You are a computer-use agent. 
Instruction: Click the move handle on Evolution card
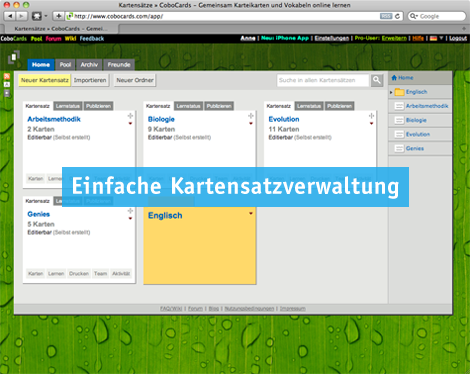tap(371, 116)
